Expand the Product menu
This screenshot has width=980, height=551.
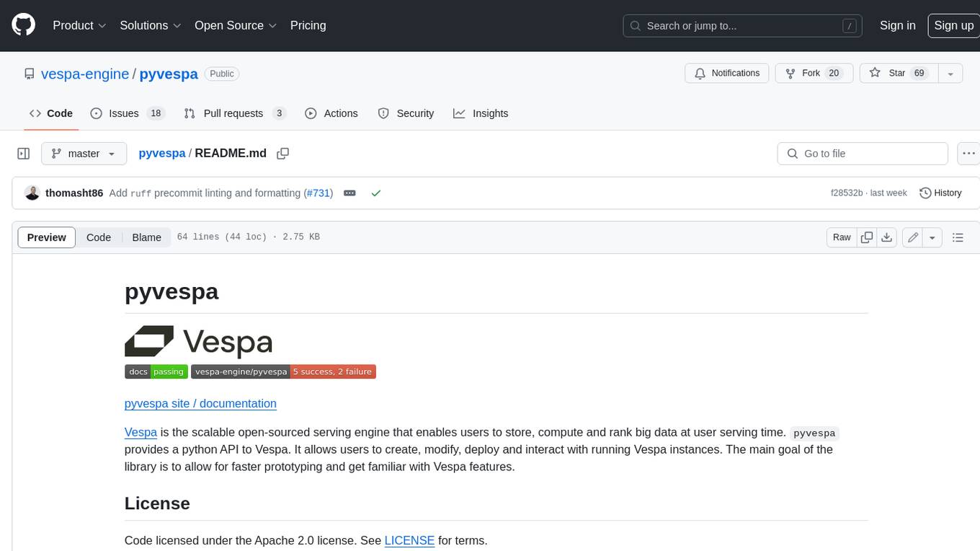coord(79,25)
